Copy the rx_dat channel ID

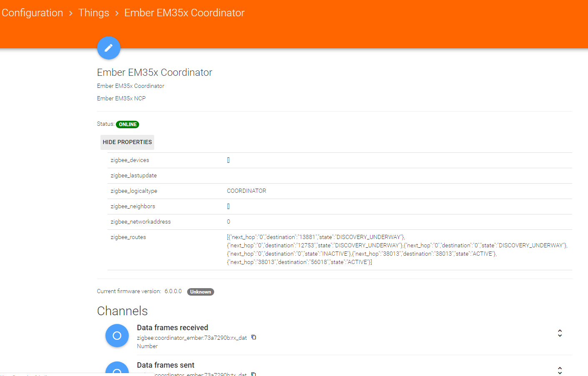tap(253, 337)
